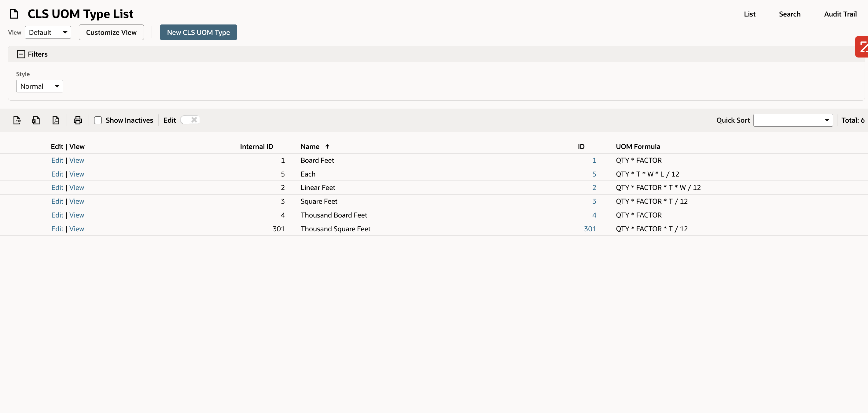
Task: Open the Audit Trail menu item
Action: (x=840, y=14)
